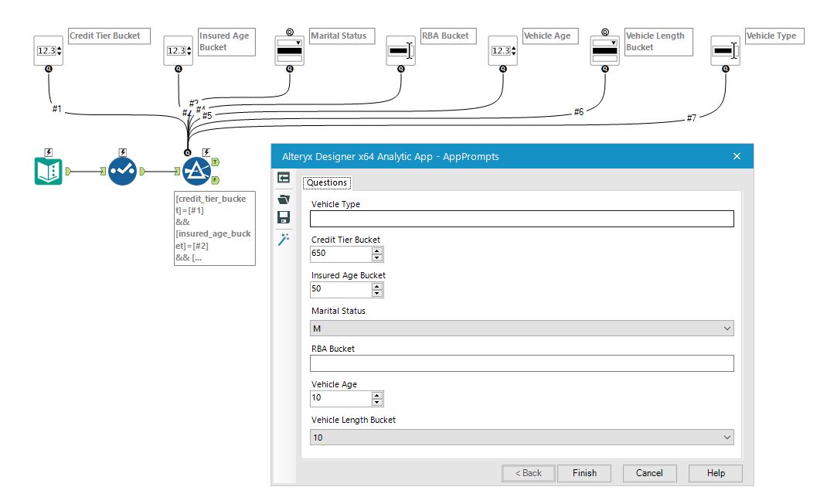Viewport: 827px width, 504px height.
Task: Open the folder icon in the AppPrompts sidebar
Action: (284, 199)
